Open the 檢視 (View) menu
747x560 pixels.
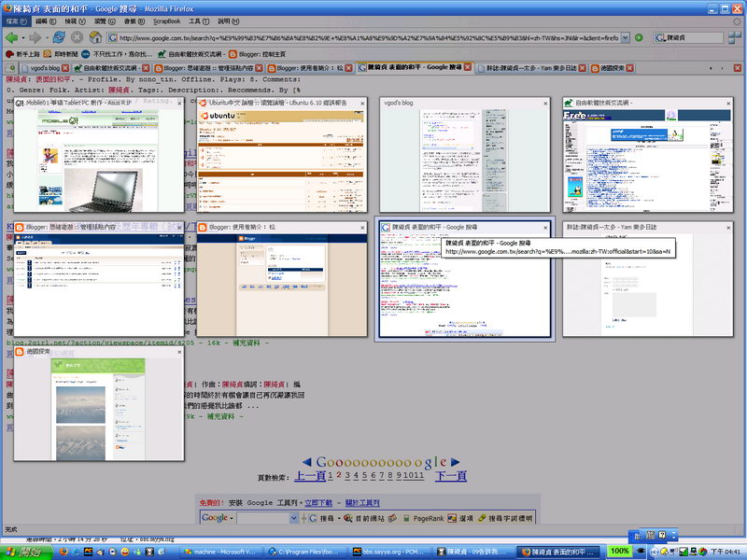click(76, 21)
